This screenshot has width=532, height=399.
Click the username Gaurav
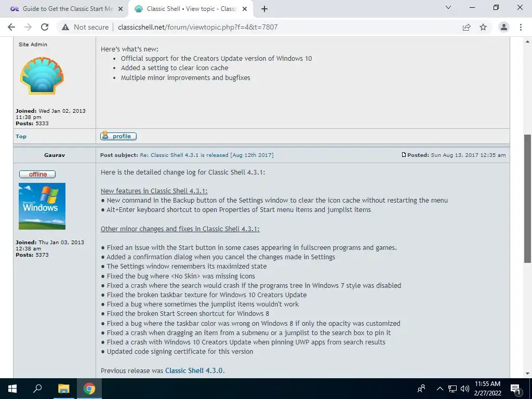(x=54, y=155)
